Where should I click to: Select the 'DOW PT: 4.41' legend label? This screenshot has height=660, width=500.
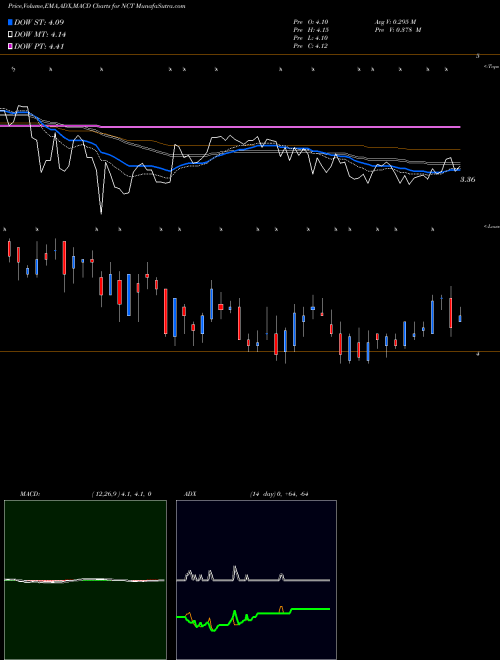(39, 47)
